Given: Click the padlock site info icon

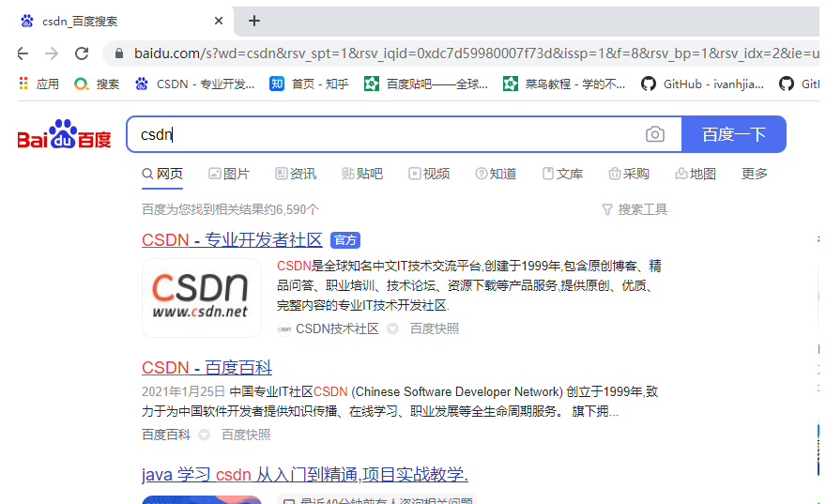Looking at the screenshot, I should pos(119,53).
